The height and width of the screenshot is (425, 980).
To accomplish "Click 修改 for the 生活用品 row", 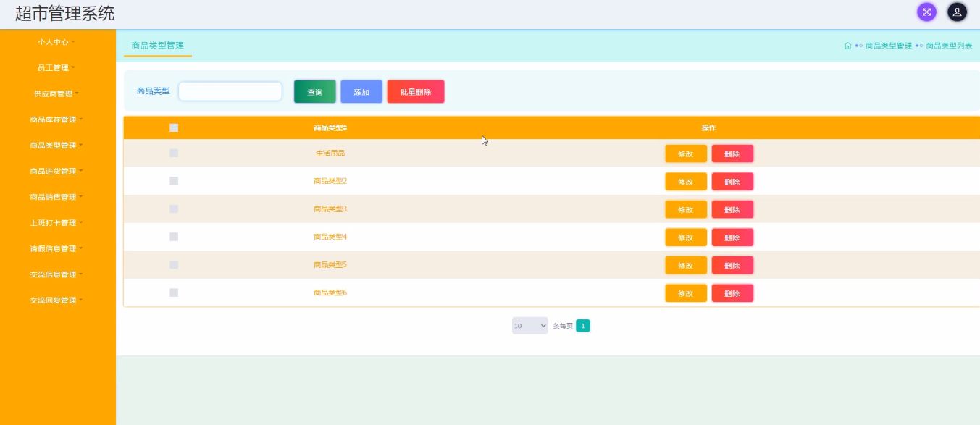I will click(x=686, y=153).
